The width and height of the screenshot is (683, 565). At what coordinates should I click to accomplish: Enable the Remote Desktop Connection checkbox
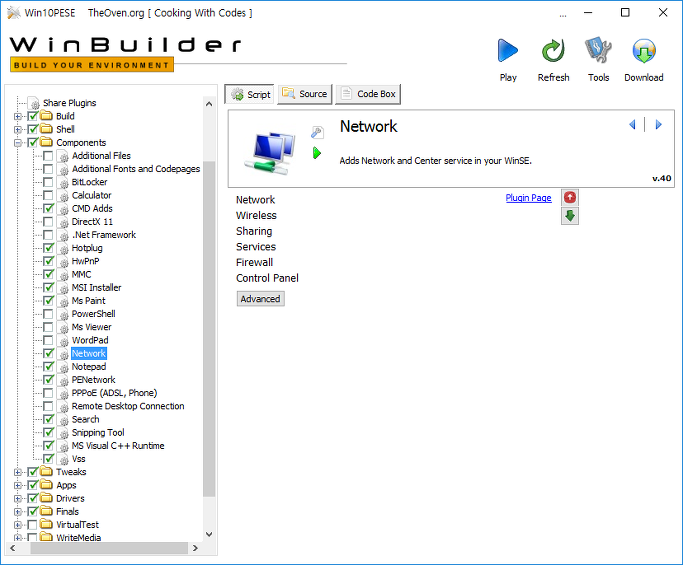click(48, 406)
